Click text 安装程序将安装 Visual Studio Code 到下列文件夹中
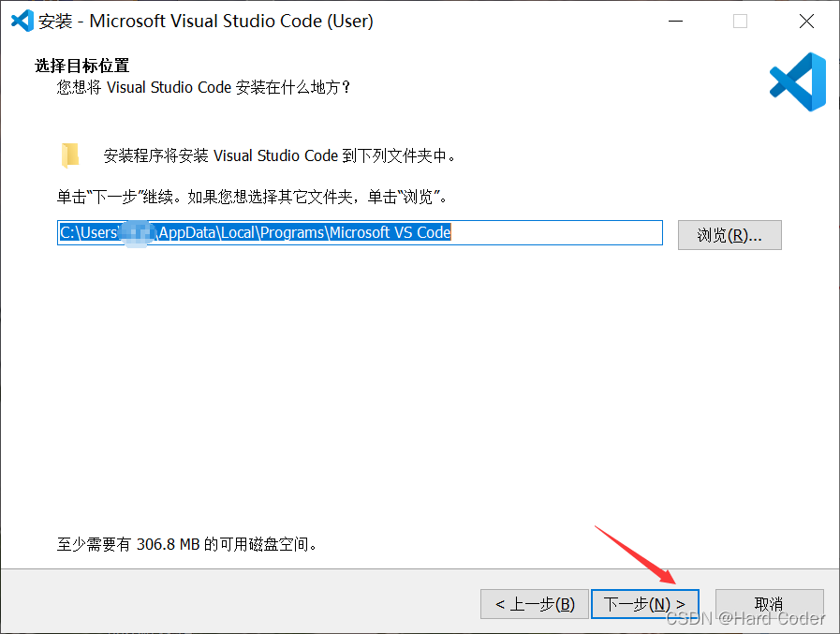 (279, 156)
